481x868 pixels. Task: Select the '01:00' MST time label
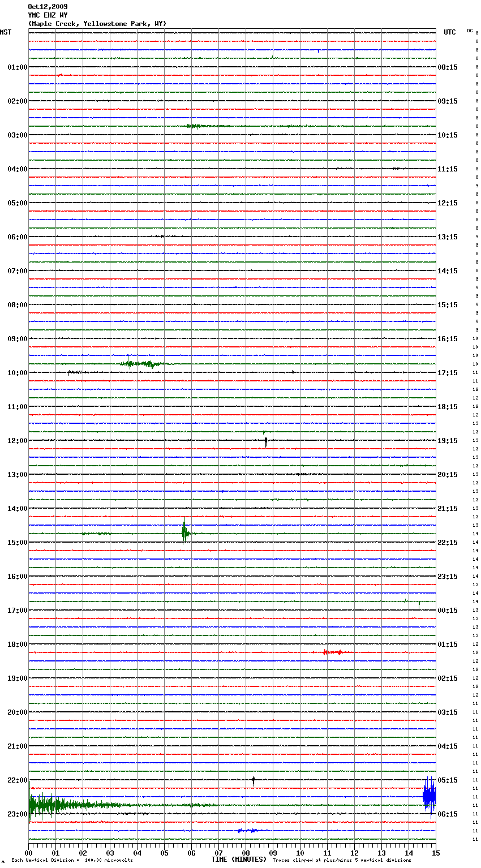18,67
